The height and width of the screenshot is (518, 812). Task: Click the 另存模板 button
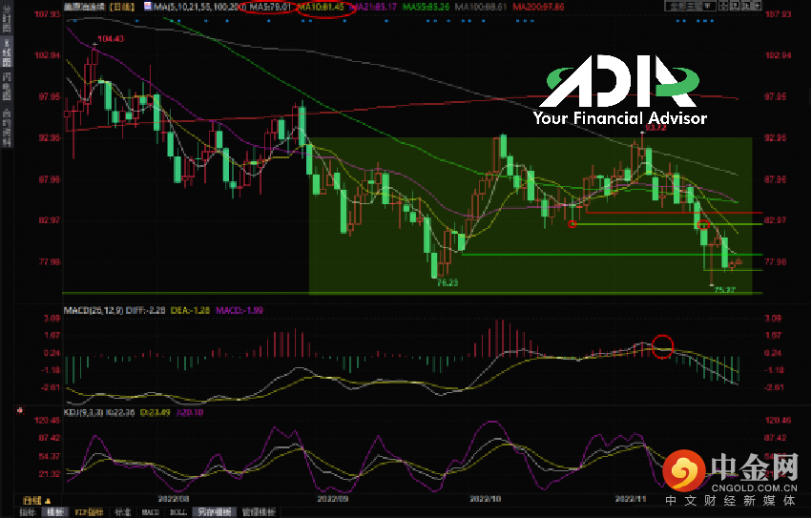pyautogui.click(x=218, y=512)
